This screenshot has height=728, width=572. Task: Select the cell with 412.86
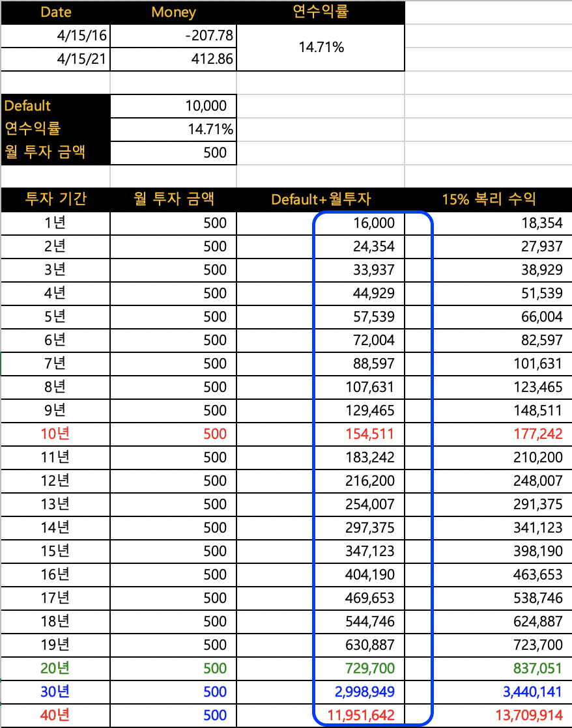tap(173, 59)
